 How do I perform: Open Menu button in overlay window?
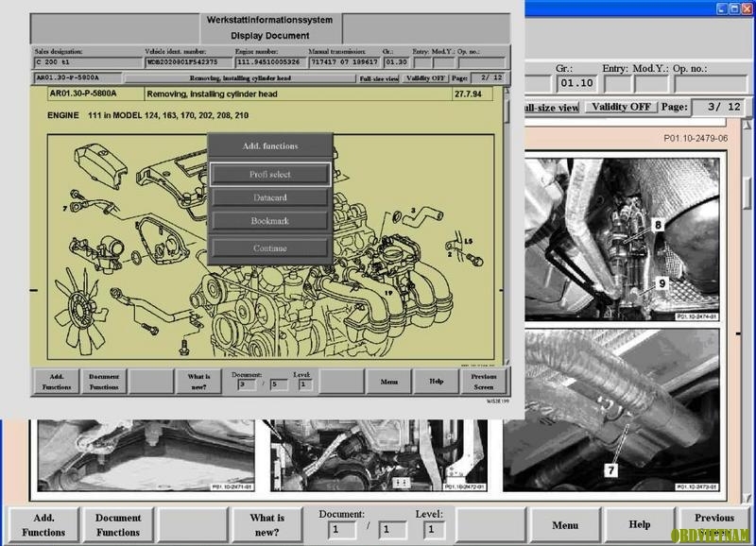tap(388, 382)
